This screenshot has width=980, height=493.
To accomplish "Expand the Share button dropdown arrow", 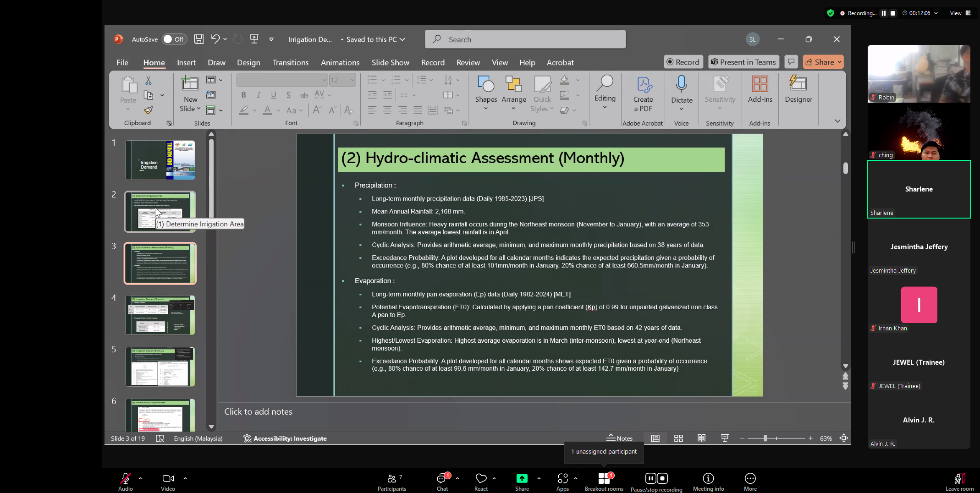I will (839, 62).
